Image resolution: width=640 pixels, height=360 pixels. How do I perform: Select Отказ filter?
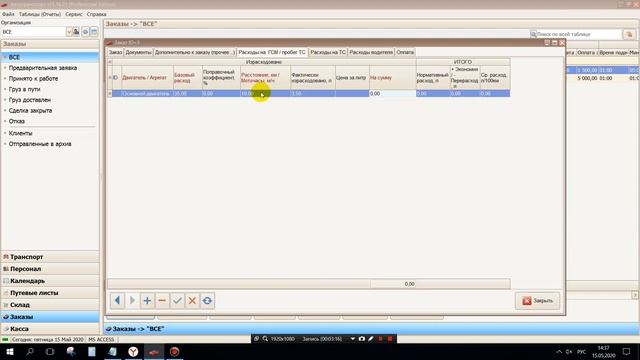tap(17, 121)
